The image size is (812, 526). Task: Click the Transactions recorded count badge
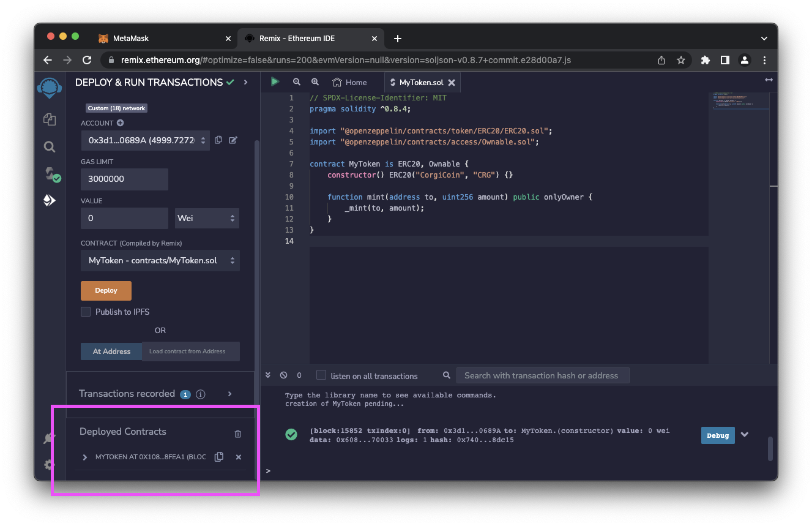click(x=185, y=394)
